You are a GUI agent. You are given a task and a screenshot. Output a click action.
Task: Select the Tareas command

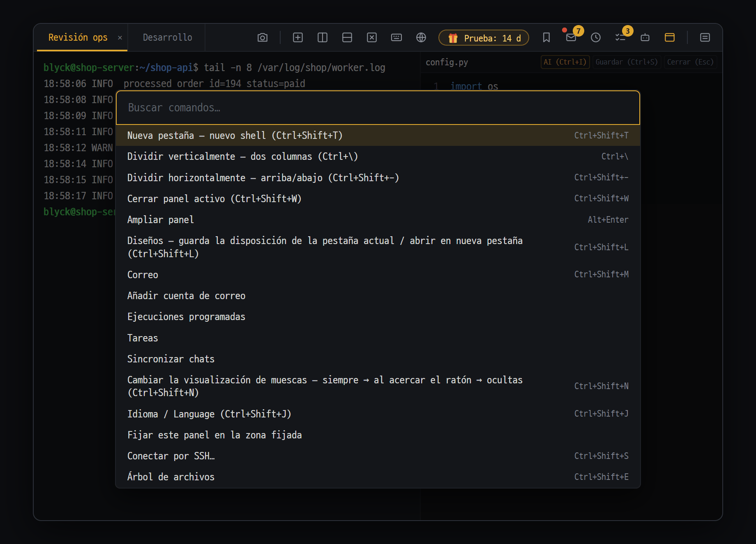[378, 338]
